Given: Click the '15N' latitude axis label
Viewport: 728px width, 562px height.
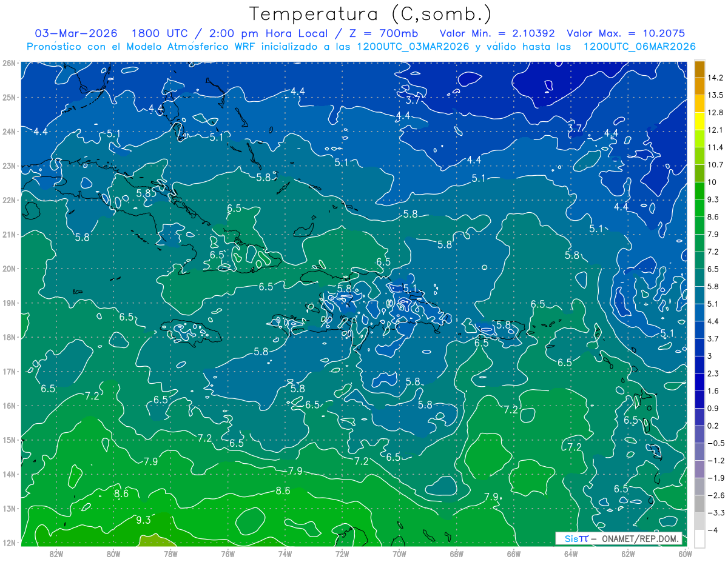Looking at the screenshot, I should pyautogui.click(x=8, y=440).
